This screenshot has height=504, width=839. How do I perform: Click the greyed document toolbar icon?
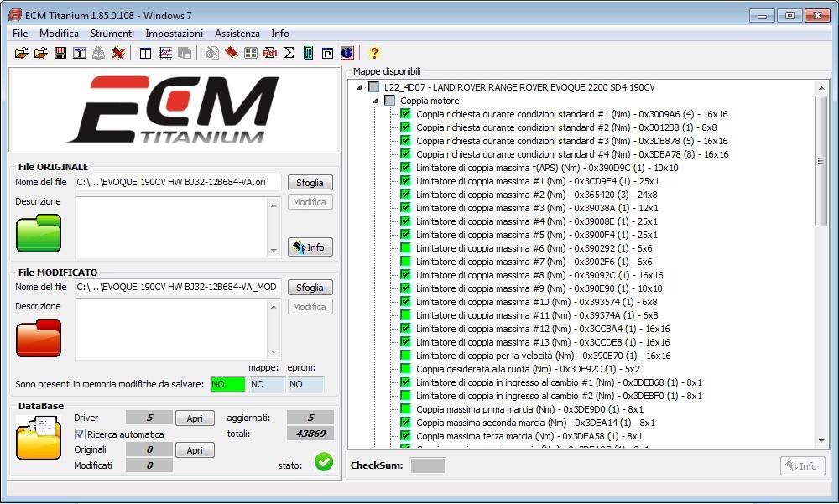(x=212, y=53)
